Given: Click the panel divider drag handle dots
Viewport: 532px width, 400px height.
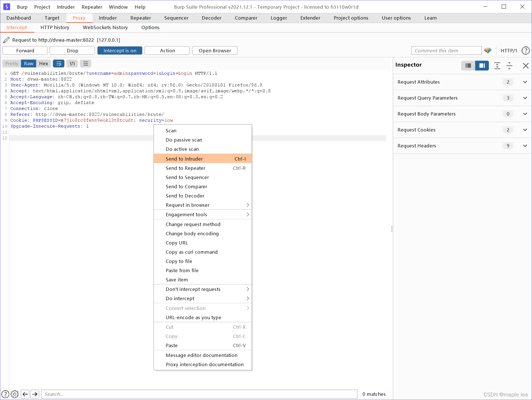Looking at the screenshot, I should click(391, 229).
